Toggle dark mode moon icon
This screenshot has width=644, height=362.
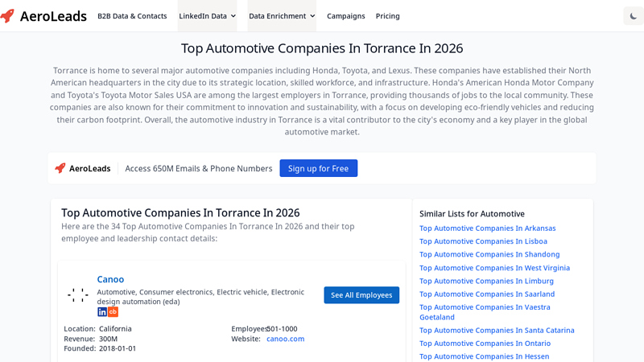click(634, 16)
